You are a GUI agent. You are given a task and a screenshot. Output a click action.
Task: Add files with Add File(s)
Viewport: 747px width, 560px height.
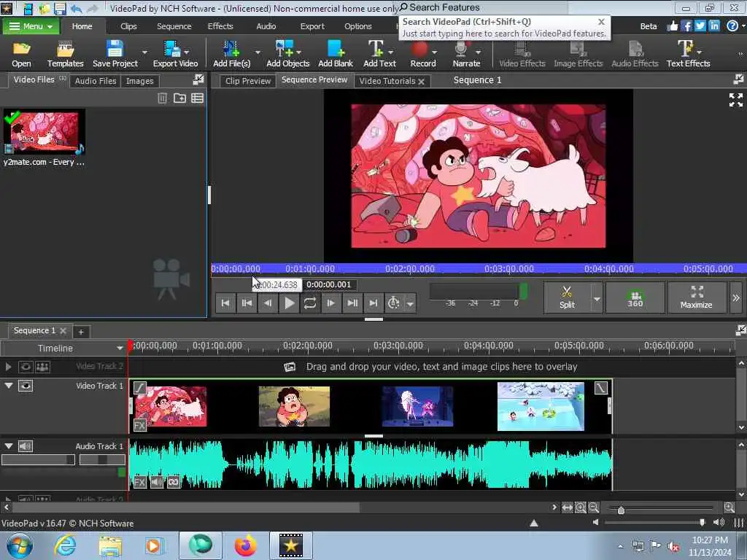click(x=231, y=54)
